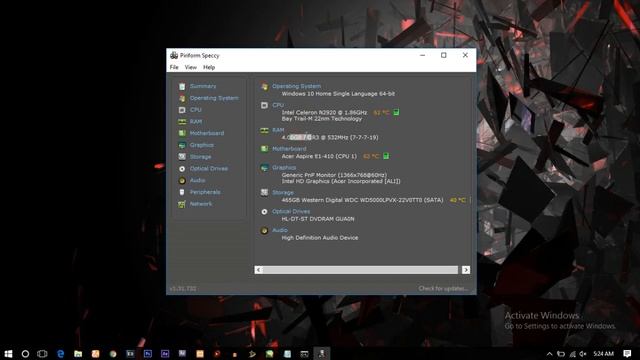
Task: Click the green motherboard temperature indicator icon
Action: (386, 156)
